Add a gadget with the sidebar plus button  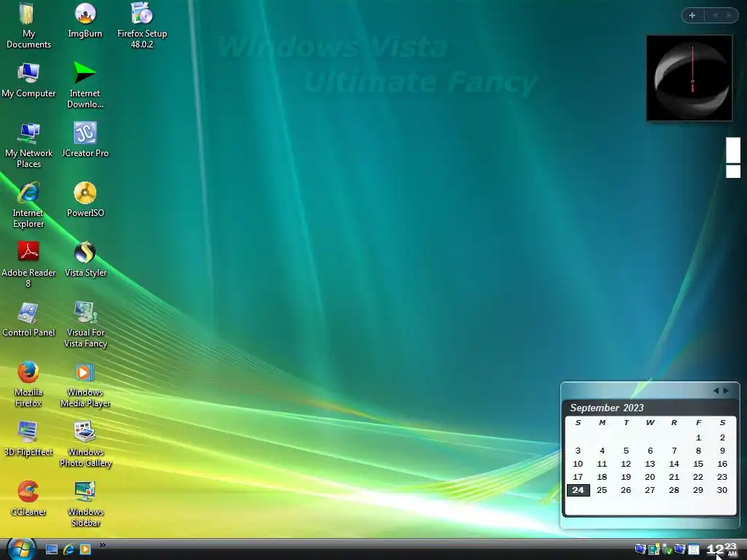[693, 15]
